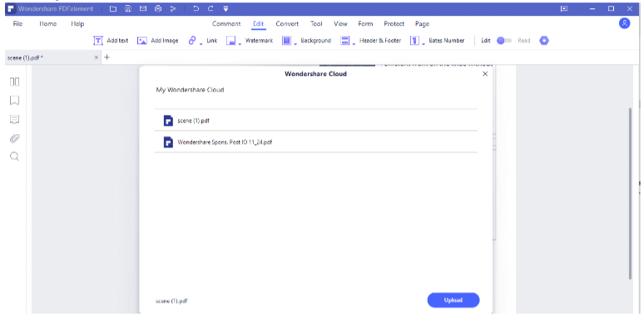Click the hexagon settings icon in toolbar

click(544, 41)
